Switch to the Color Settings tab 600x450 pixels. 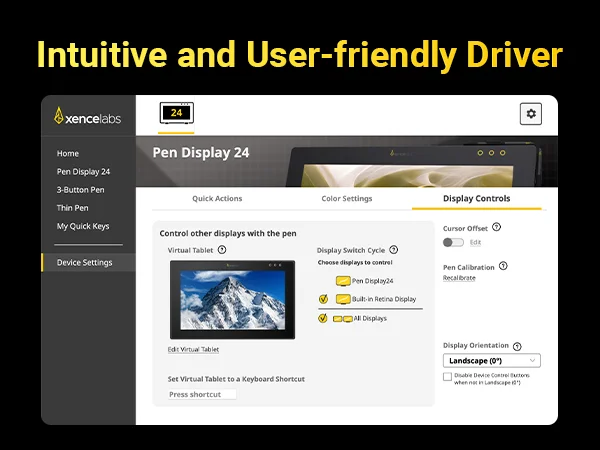(347, 199)
